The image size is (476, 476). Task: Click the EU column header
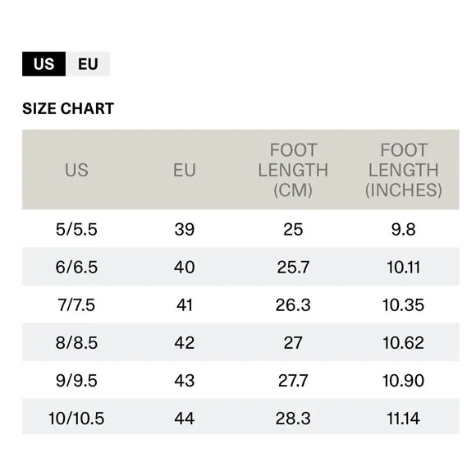(x=185, y=170)
